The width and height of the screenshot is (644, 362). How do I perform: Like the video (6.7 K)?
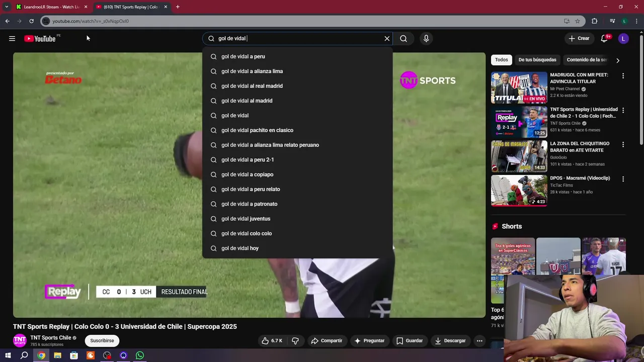click(272, 341)
